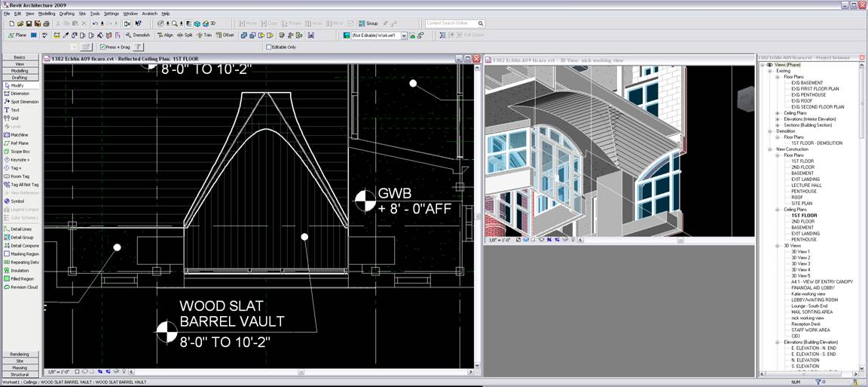
Task: Open the default 3D view icon
Action: click(x=208, y=24)
